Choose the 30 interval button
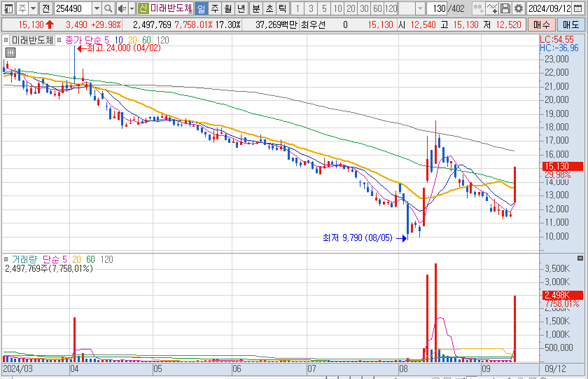This screenshot has height=379, width=588. (365, 8)
